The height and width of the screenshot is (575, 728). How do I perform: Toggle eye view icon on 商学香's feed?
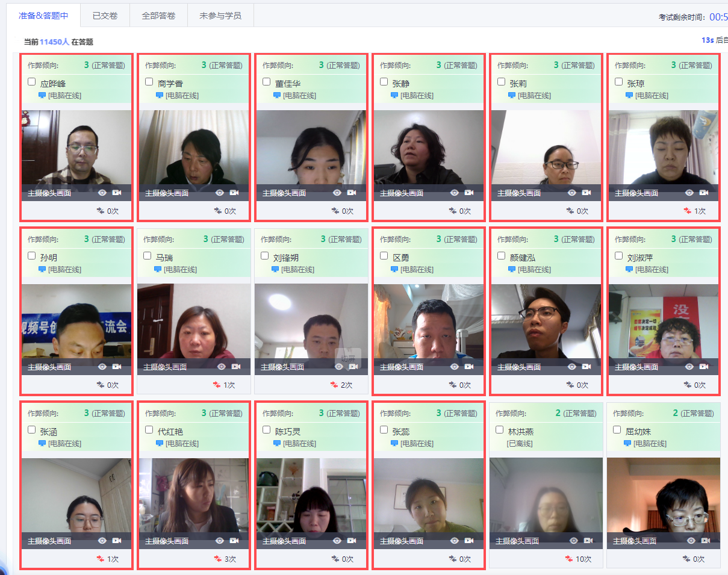[220, 193]
